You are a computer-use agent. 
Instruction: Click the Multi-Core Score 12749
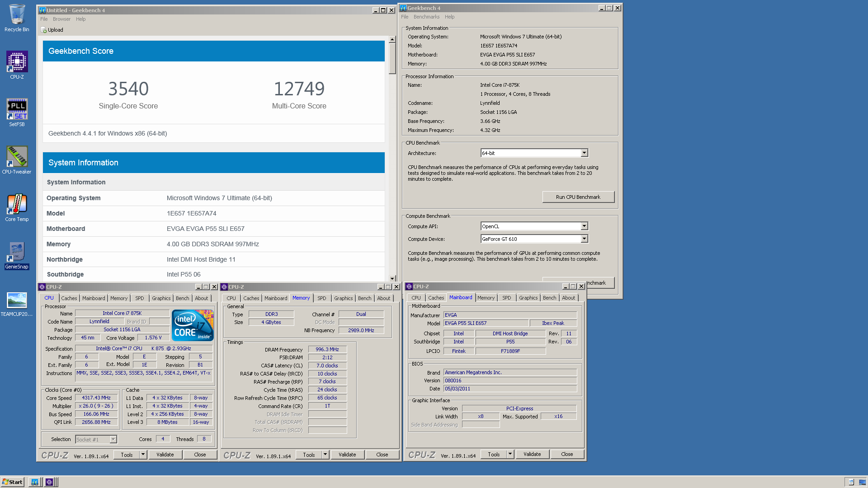tap(299, 89)
